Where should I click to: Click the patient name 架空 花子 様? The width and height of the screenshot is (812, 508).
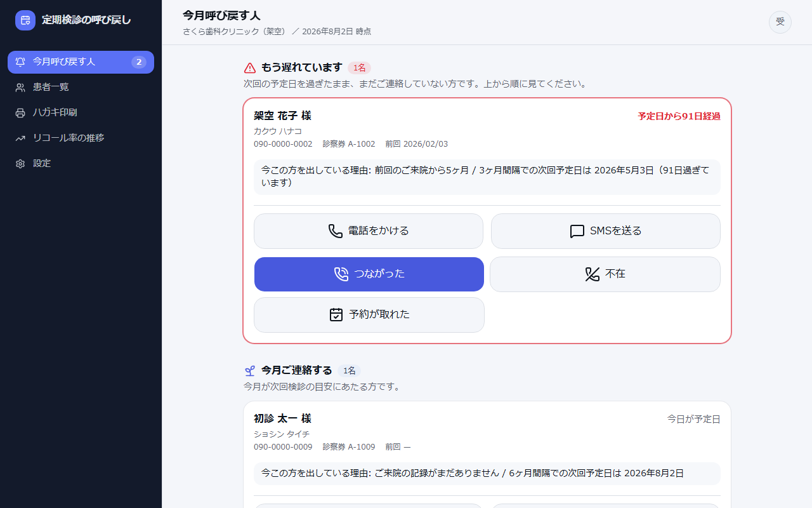282,116
